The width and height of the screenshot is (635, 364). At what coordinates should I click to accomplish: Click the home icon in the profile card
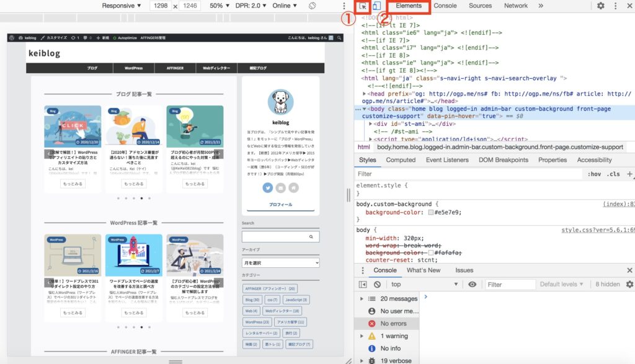click(x=293, y=188)
